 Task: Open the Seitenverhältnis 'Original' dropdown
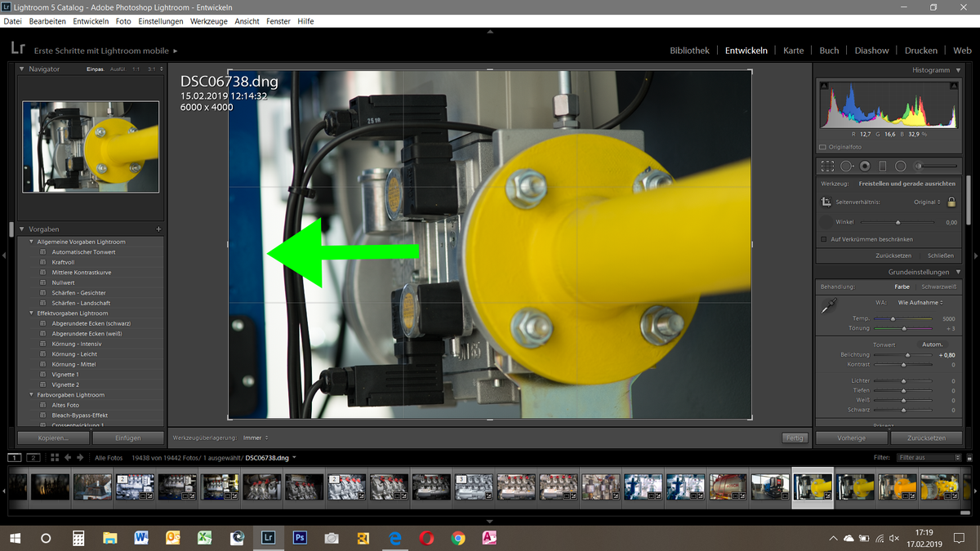(927, 202)
